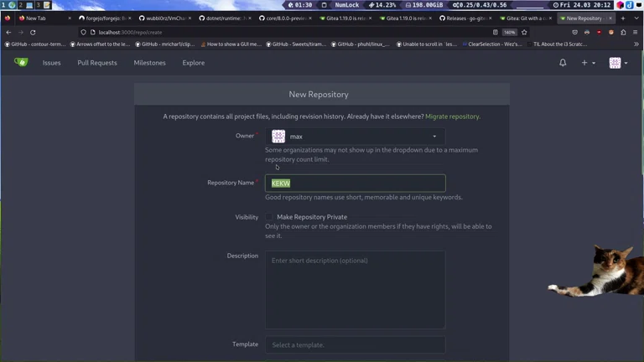Image resolution: width=644 pixels, height=362 pixels.
Task: Switch to the Releases go-gitea tab
Action: click(466, 18)
